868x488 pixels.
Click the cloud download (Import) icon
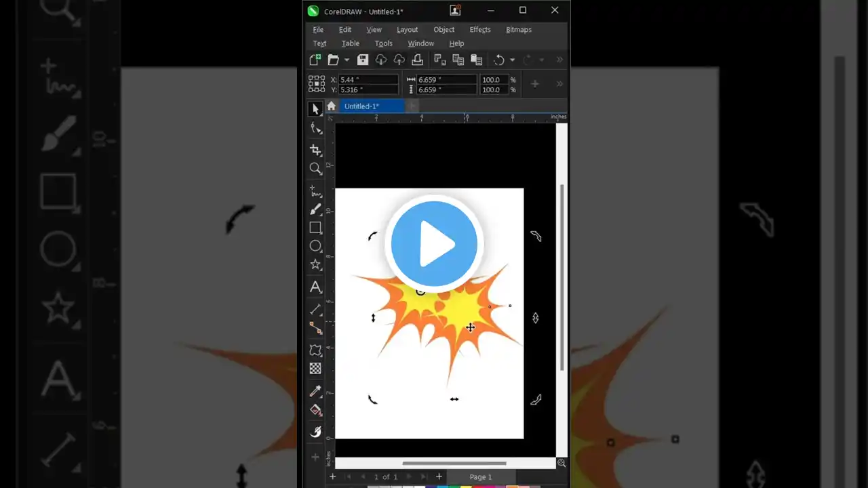(381, 60)
